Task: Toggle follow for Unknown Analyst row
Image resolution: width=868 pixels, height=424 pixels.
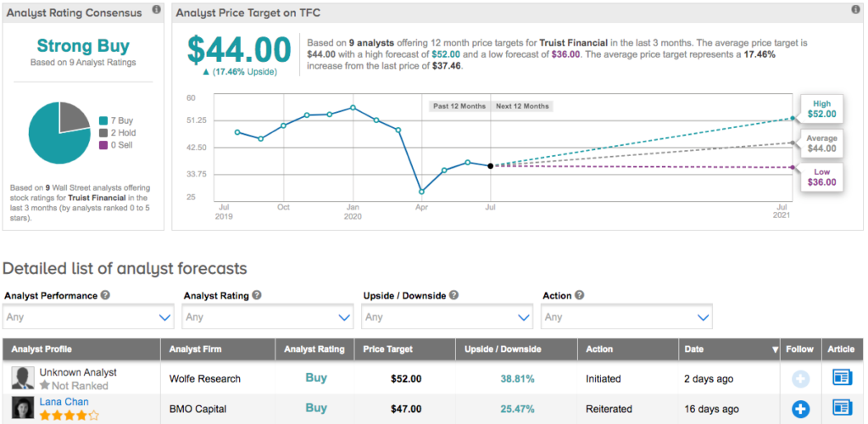Action: pyautogui.click(x=800, y=379)
